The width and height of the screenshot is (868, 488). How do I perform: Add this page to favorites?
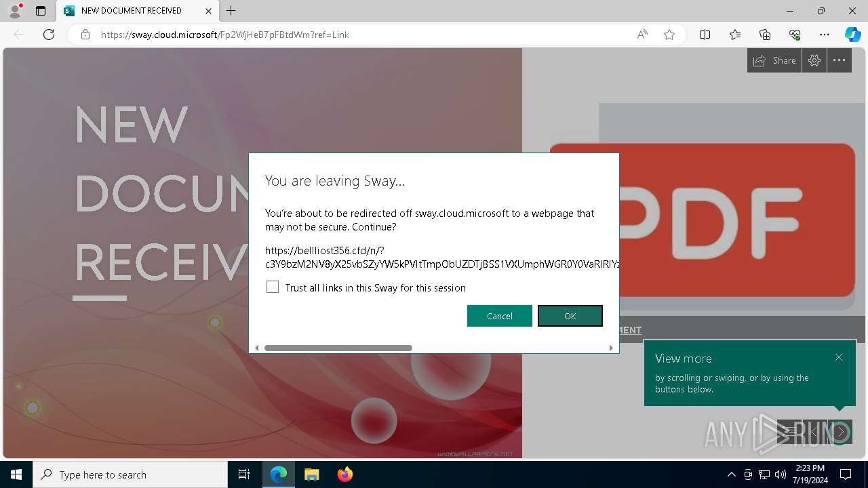[x=669, y=35]
